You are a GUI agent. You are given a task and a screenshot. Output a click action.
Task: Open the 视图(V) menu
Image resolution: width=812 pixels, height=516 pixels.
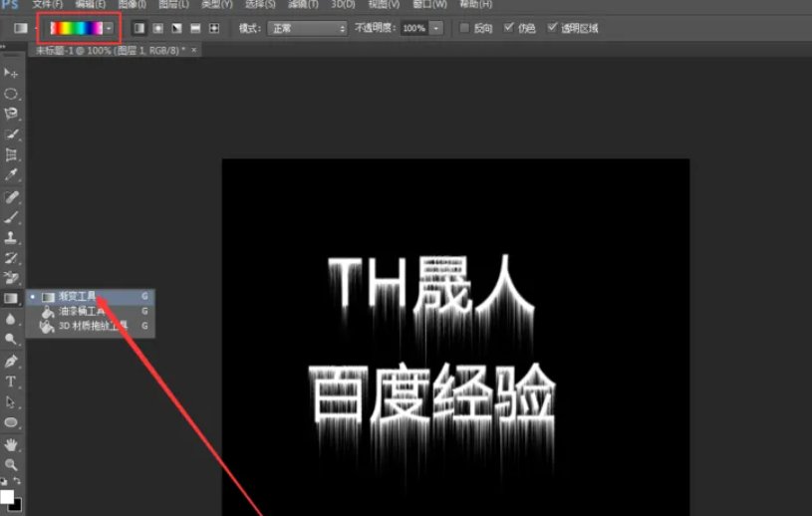(x=384, y=4)
